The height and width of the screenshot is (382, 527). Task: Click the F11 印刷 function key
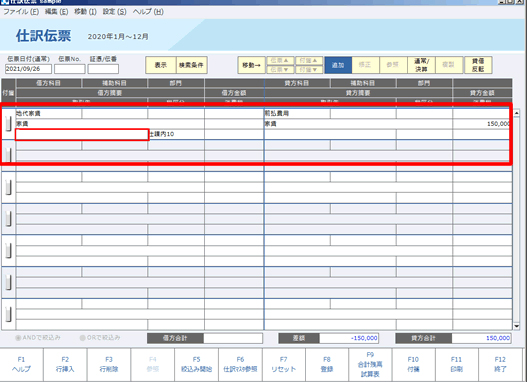coord(457,365)
